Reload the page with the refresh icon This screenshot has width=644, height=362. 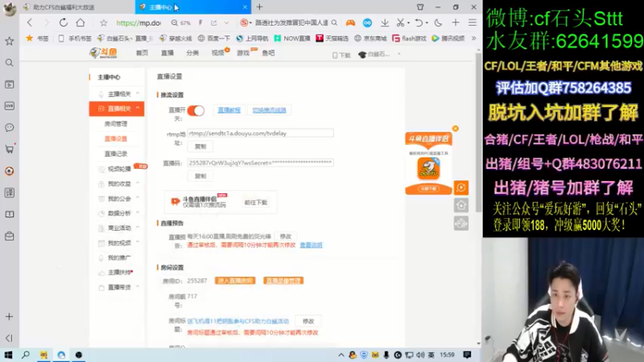point(64,23)
